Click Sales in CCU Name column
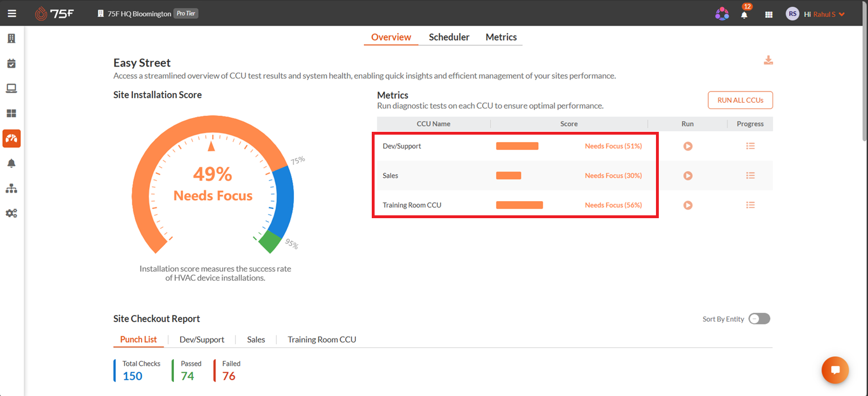868x396 pixels. (x=391, y=176)
